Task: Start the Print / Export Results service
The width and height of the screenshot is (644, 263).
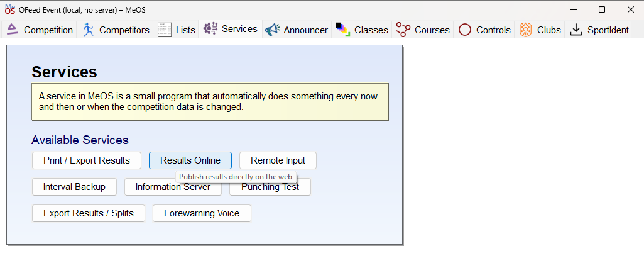Action: point(87,160)
